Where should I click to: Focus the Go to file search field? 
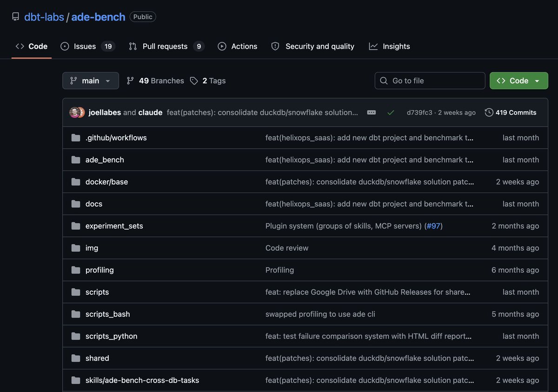tap(430, 80)
